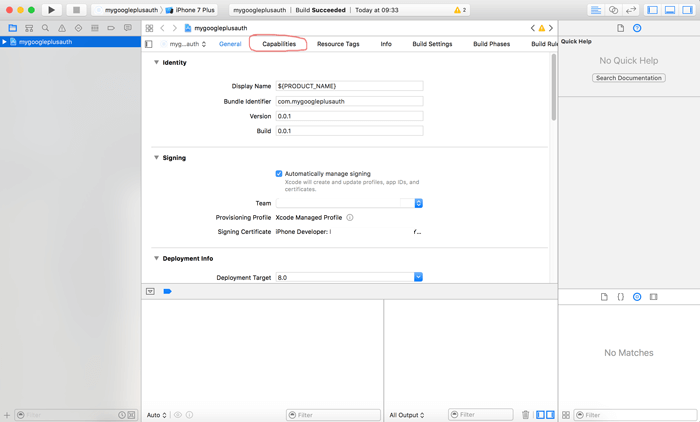Show the media library
This screenshot has width=700, height=422.
[x=654, y=297]
